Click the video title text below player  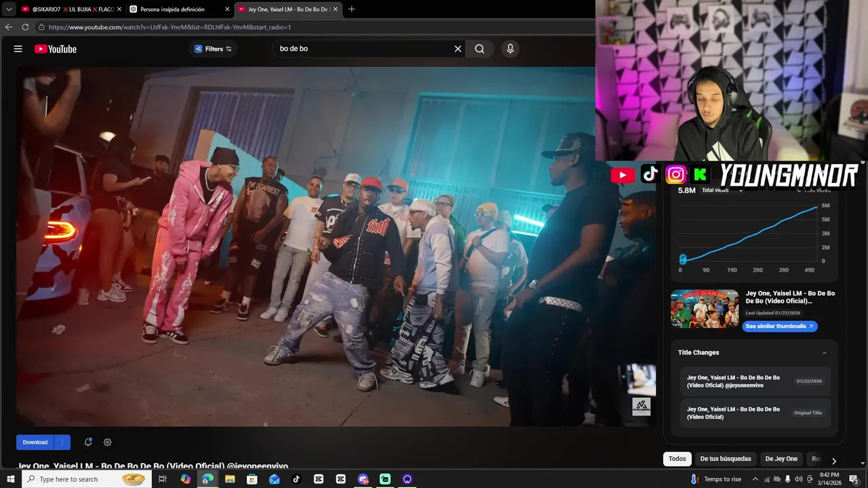pyautogui.click(x=153, y=466)
